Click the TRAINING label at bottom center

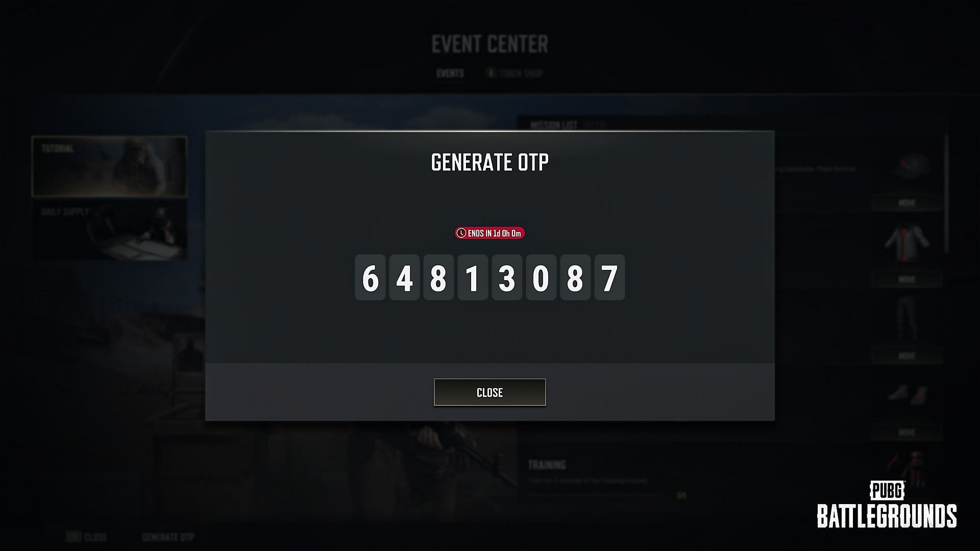click(547, 464)
